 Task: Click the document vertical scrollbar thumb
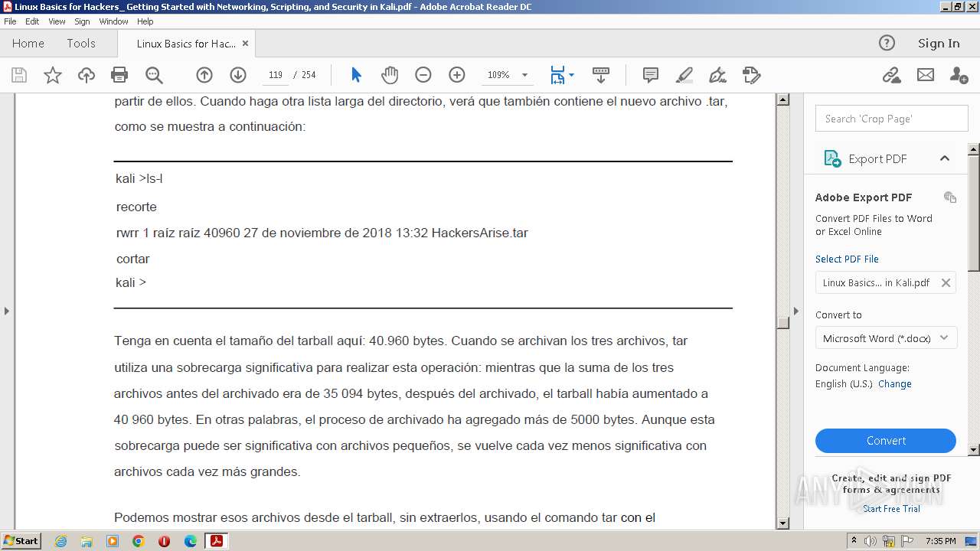[782, 322]
